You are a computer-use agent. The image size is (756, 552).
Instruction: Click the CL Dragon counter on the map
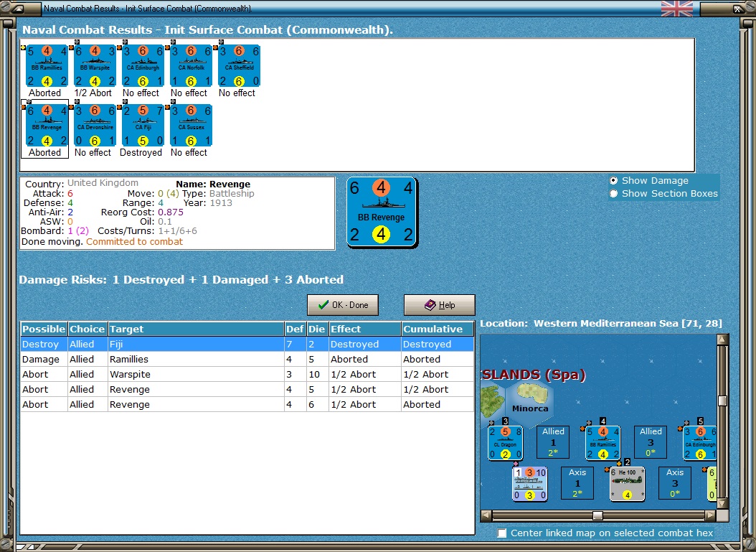pos(505,443)
